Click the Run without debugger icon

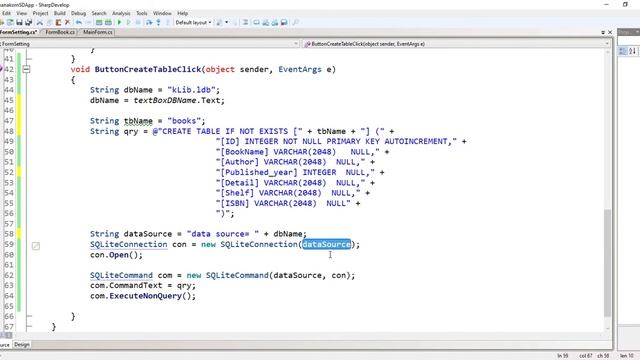coord(129,22)
